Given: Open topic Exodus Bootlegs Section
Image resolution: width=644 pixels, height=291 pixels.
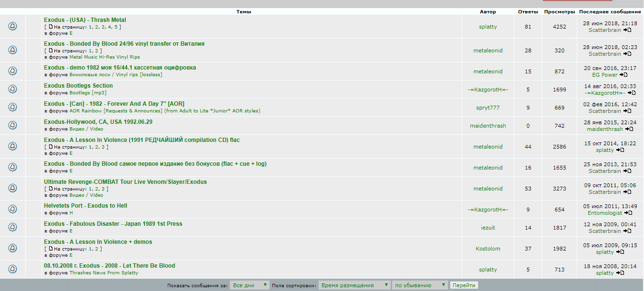Looking at the screenshot, I should coord(78,86).
